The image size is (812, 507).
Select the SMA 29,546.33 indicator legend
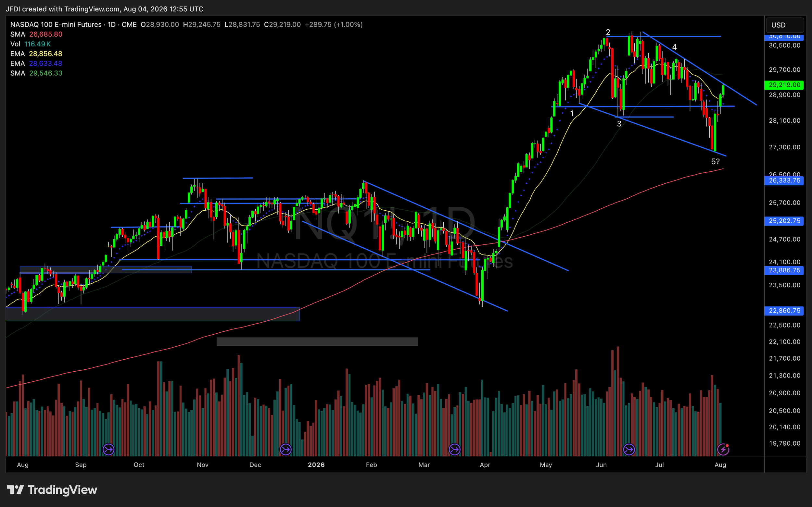click(36, 73)
